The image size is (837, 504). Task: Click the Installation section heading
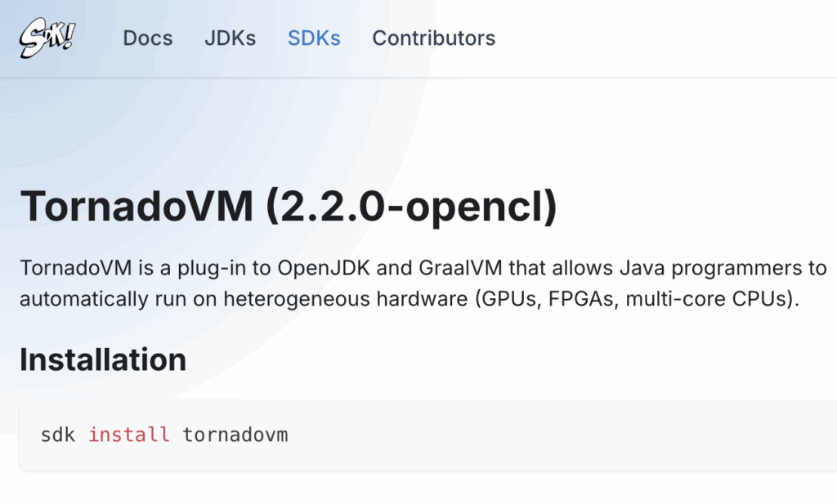103,359
